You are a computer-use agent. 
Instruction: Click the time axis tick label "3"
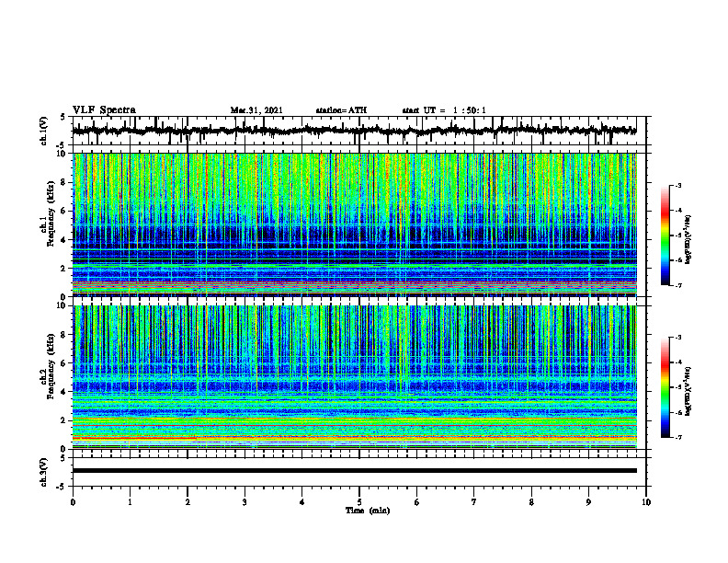point(245,502)
